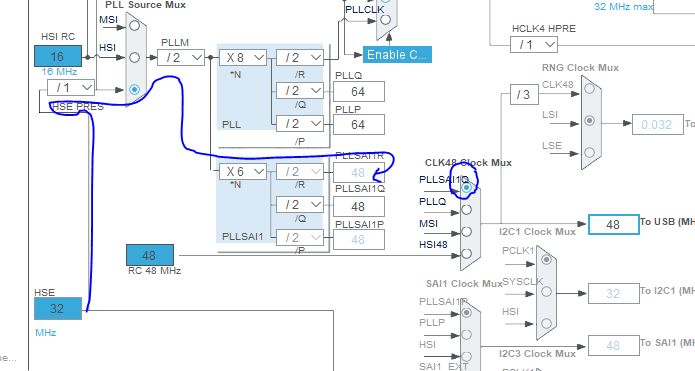Click the 'PLLM' label
The image size is (695, 371).
click(x=175, y=43)
